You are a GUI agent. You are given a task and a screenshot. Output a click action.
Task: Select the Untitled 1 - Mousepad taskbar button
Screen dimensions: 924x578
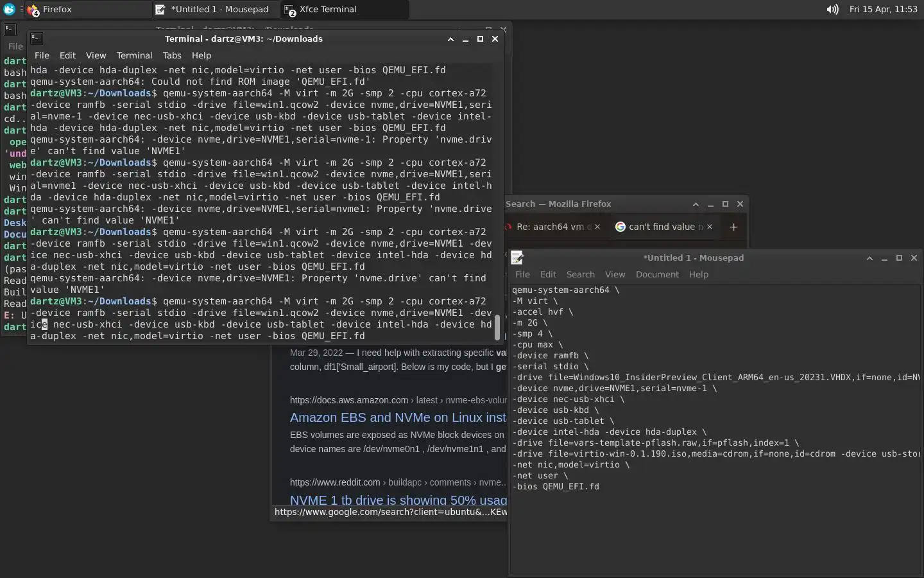(x=216, y=10)
